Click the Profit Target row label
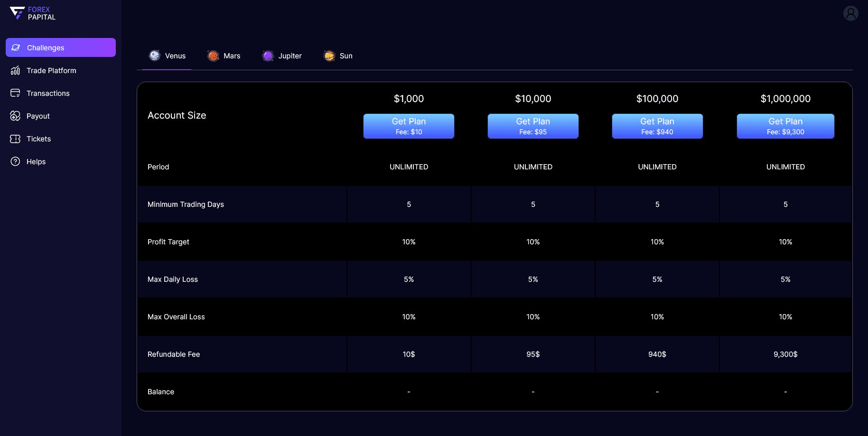868x436 pixels. 168,242
